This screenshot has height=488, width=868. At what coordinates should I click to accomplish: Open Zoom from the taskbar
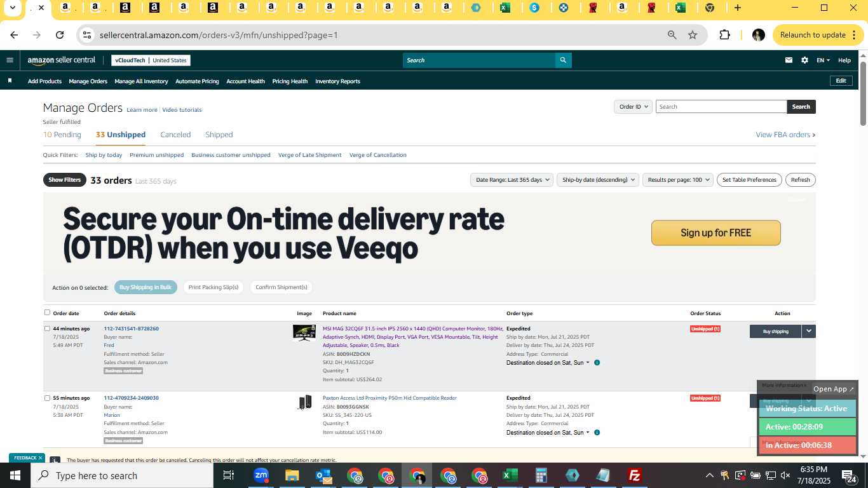click(x=261, y=475)
